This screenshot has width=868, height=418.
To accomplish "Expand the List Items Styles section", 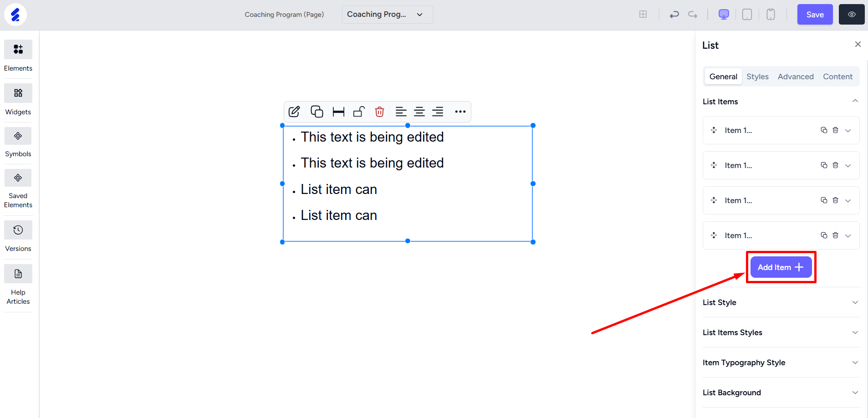I will (x=781, y=332).
